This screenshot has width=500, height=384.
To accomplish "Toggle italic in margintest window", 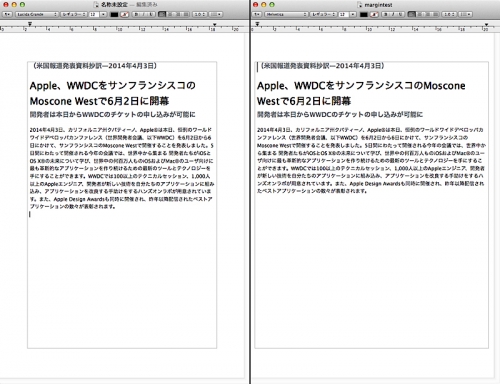I will (x=393, y=14).
